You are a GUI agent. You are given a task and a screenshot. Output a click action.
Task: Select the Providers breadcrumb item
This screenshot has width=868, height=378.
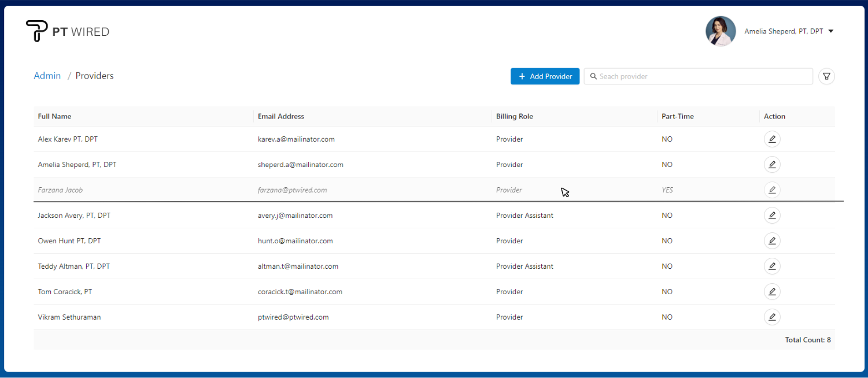(95, 76)
